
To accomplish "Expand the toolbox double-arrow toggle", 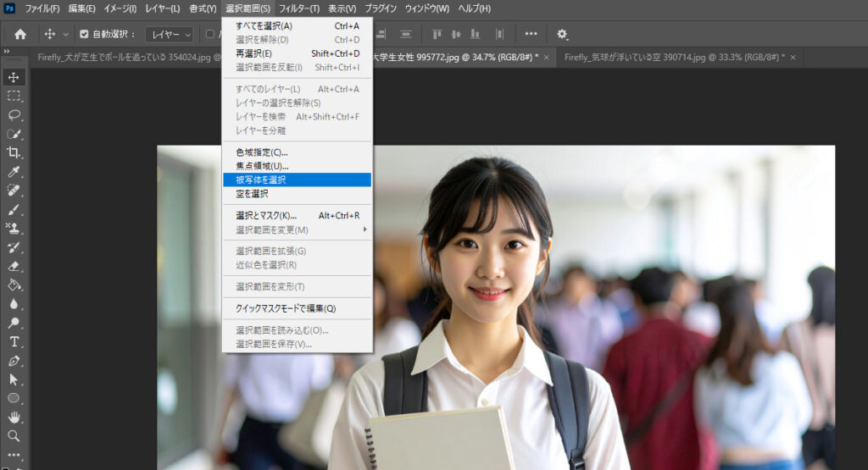I will click(7, 51).
